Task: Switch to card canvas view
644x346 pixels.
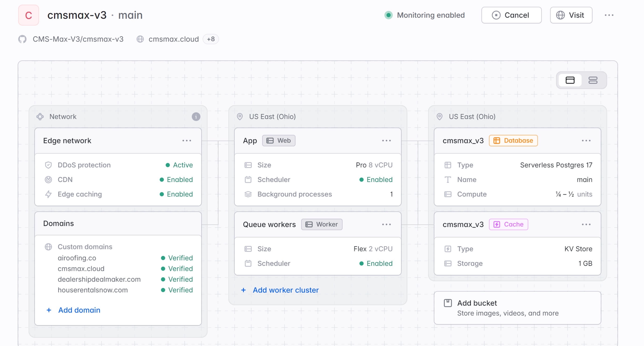Action: click(570, 80)
